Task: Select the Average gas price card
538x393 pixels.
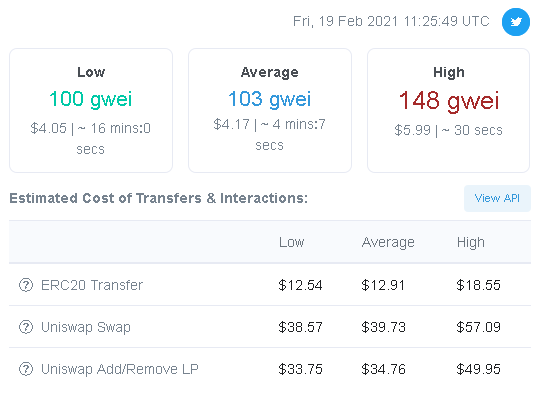Action: click(x=270, y=111)
